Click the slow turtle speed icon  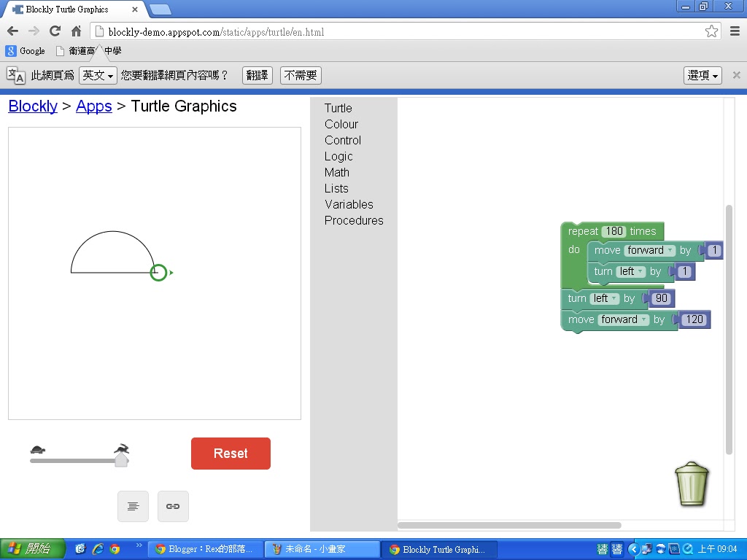click(38, 449)
